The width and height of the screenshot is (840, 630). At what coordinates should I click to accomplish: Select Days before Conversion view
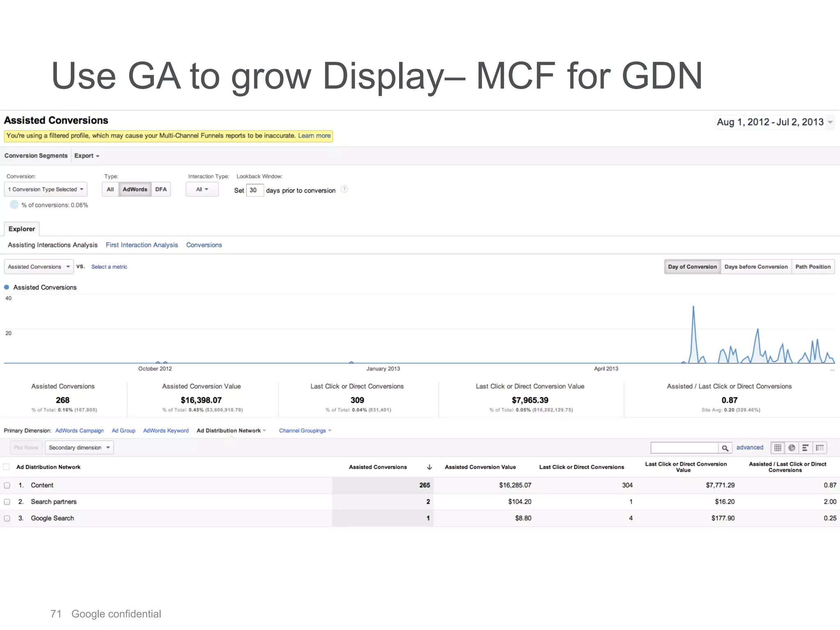[756, 267]
